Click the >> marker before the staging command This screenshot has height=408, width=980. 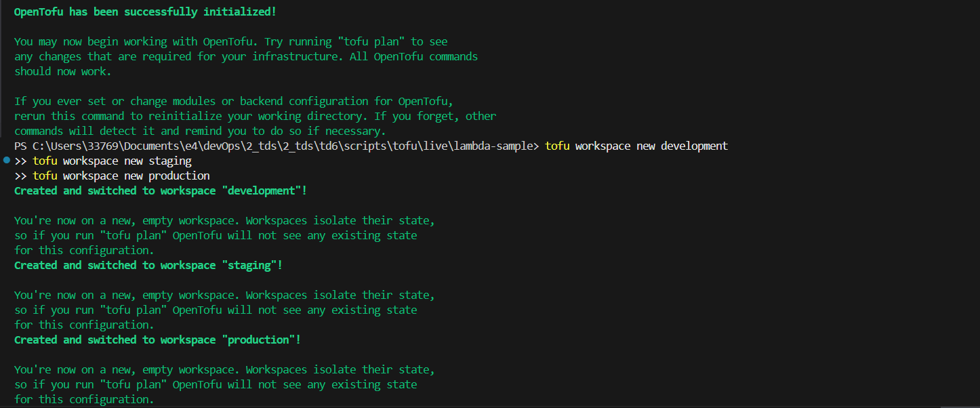[20, 161]
